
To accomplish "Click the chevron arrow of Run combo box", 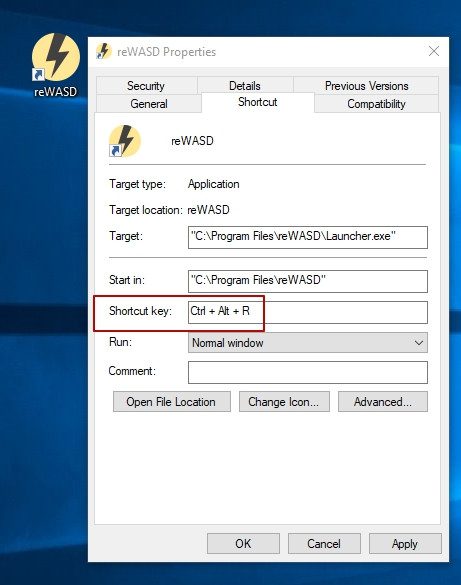I will [x=419, y=343].
